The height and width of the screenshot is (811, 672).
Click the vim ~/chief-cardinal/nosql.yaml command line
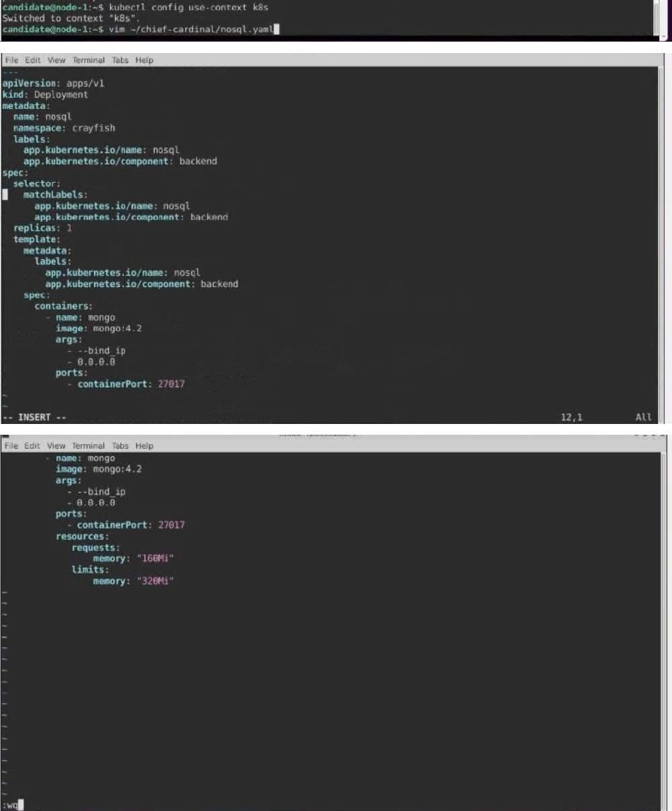(x=190, y=30)
